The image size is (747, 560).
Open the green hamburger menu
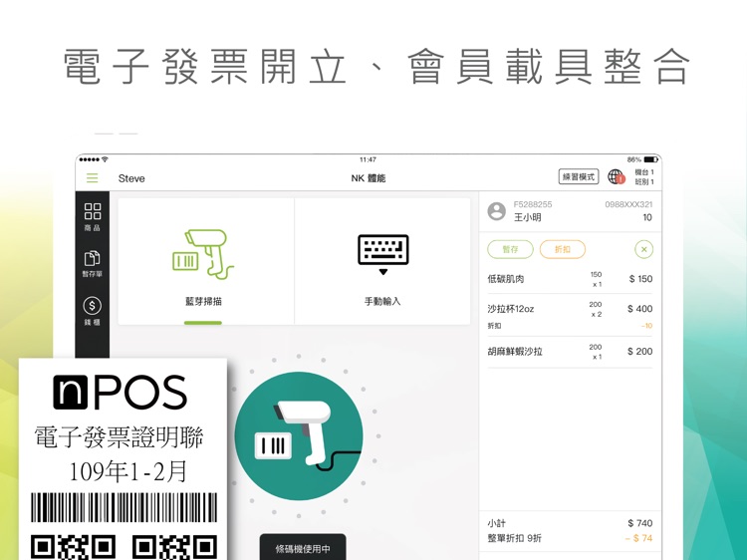pos(92,178)
